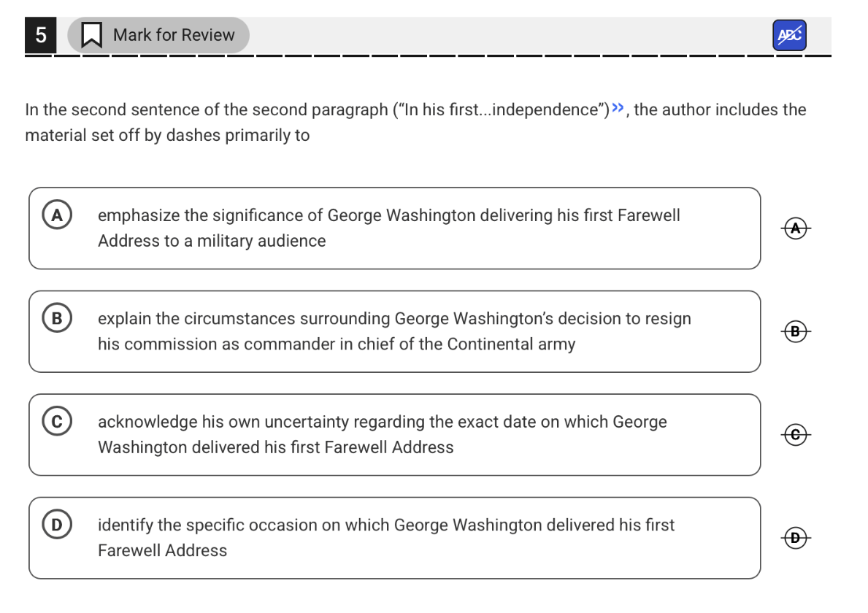This screenshot has width=868, height=613.
Task: Strike out answer choice A
Action: point(796,228)
